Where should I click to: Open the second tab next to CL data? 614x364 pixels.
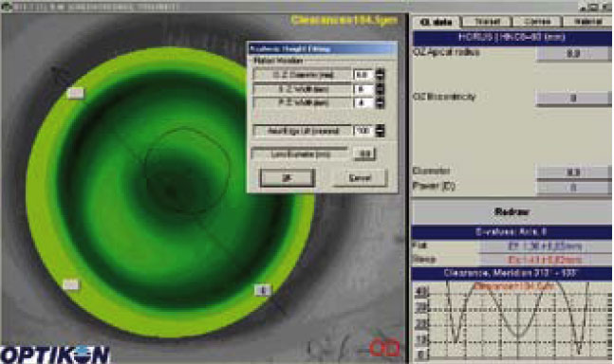[487, 22]
